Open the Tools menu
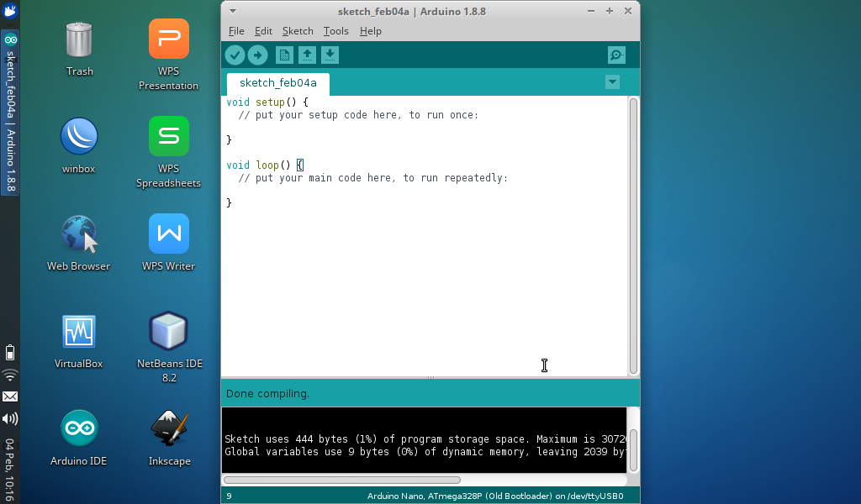The height and width of the screenshot is (504, 861). (x=335, y=30)
